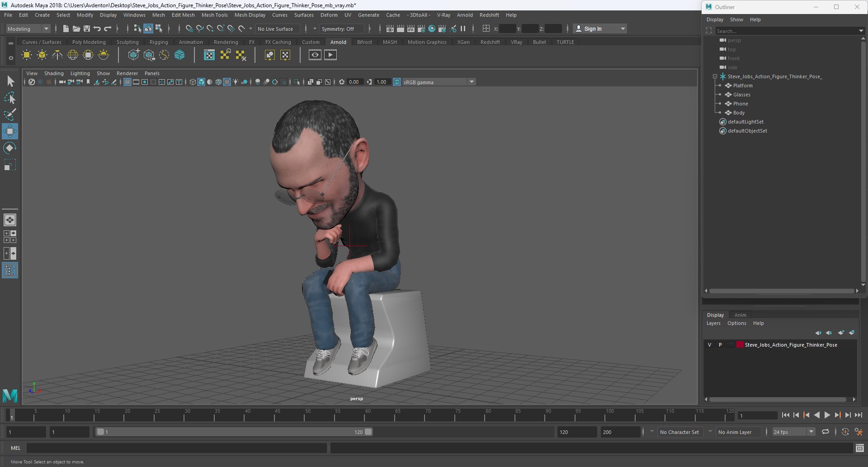Choose the Paint Selection tool
Image resolution: width=868 pixels, height=467 pixels.
9,114
